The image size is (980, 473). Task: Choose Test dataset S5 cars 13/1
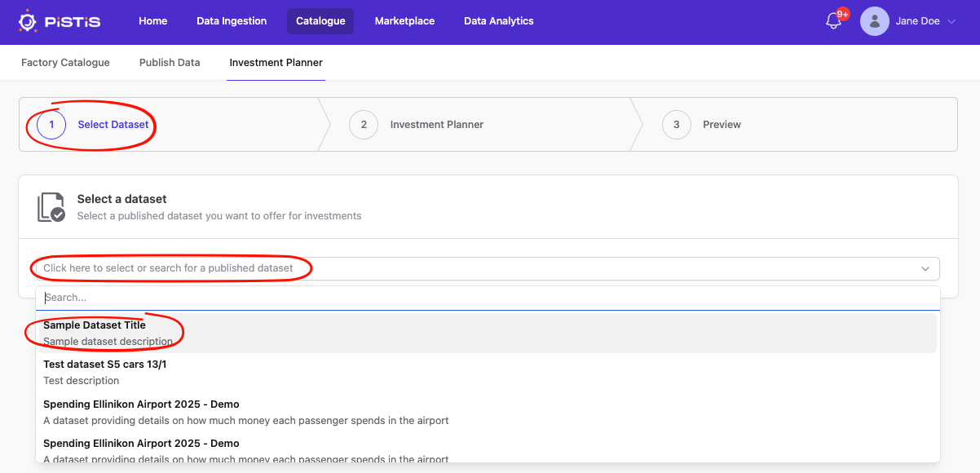coord(488,373)
